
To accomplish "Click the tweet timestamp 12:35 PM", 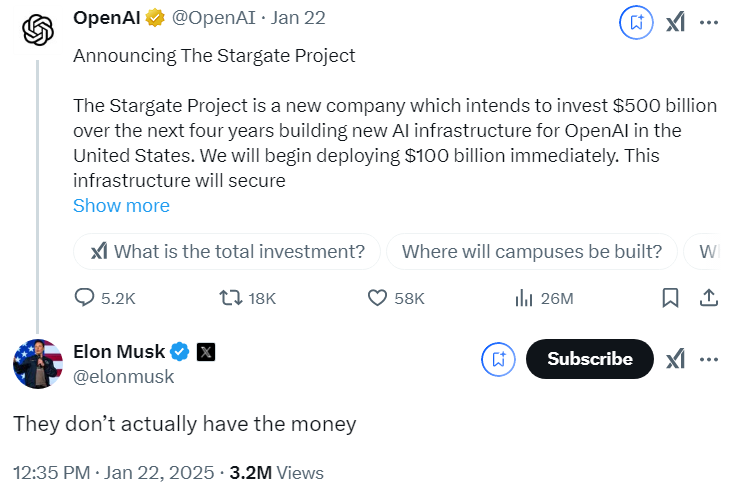I will [53, 473].
